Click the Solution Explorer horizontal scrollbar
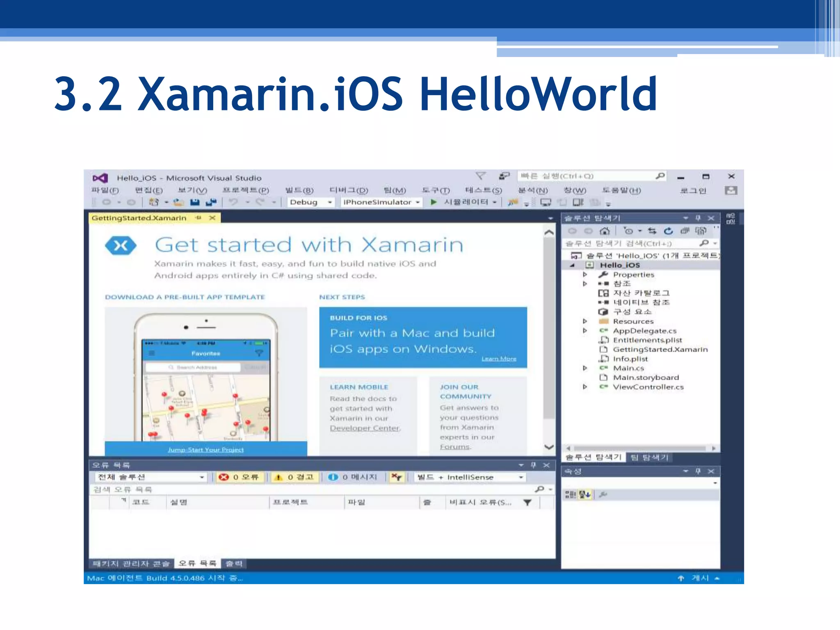The height and width of the screenshot is (630, 840). click(x=640, y=448)
